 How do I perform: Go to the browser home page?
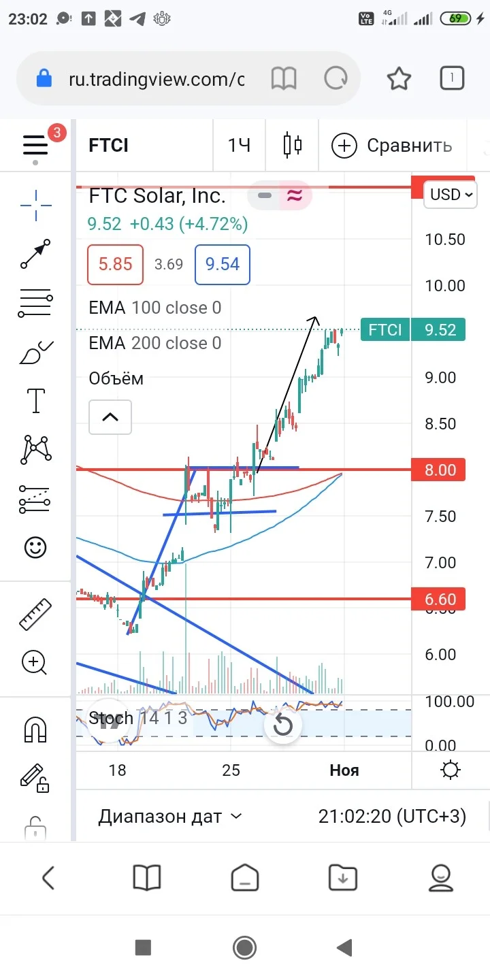pyautogui.click(x=245, y=878)
